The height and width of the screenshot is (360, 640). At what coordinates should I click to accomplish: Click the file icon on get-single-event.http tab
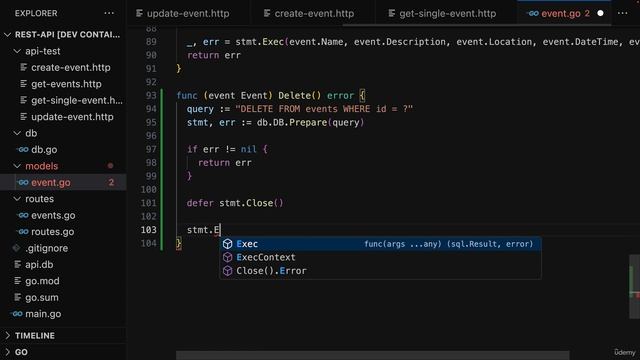[x=391, y=13]
